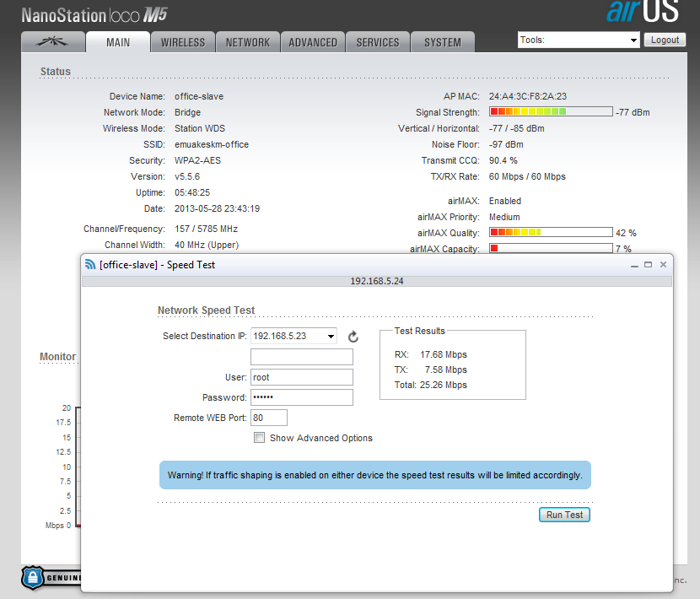Open the Tools dropdown menu
This screenshot has height=599, width=700.
tap(579, 40)
